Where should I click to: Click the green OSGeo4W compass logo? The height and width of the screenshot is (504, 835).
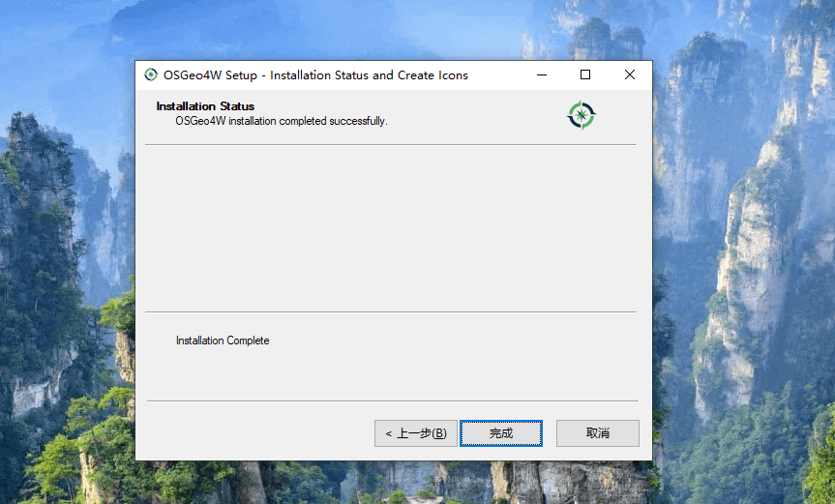coord(582,116)
